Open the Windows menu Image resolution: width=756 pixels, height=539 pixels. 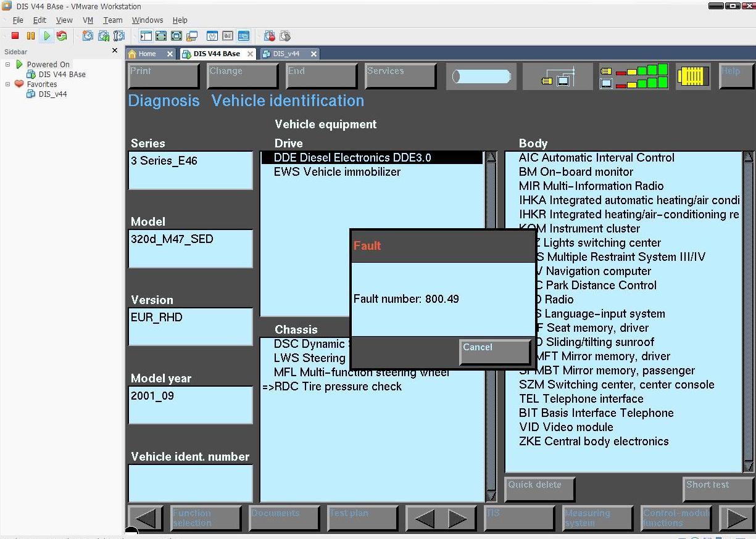click(x=147, y=20)
